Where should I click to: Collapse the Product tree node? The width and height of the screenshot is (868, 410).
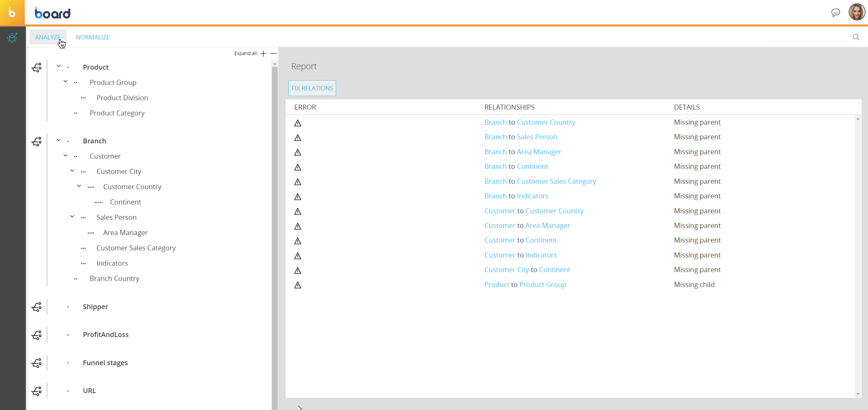59,66
